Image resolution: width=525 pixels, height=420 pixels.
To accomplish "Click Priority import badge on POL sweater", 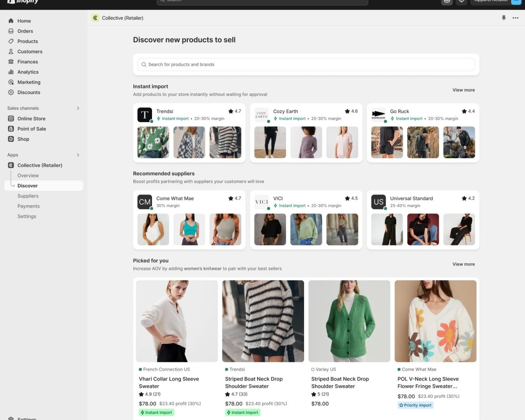I will point(415,405).
